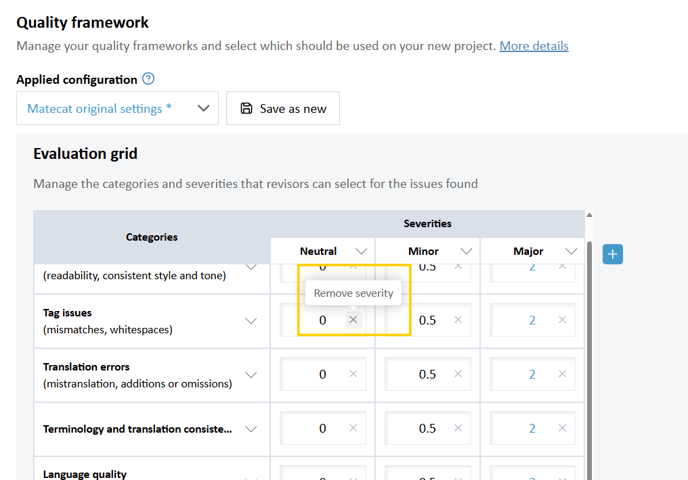
Task: Expand the Terminology and translation consistency chevron
Action: click(x=251, y=429)
